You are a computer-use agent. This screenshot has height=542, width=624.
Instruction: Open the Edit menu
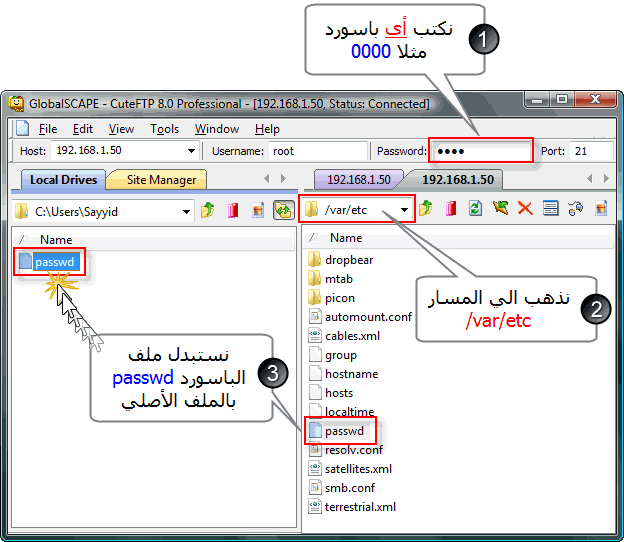(x=83, y=129)
